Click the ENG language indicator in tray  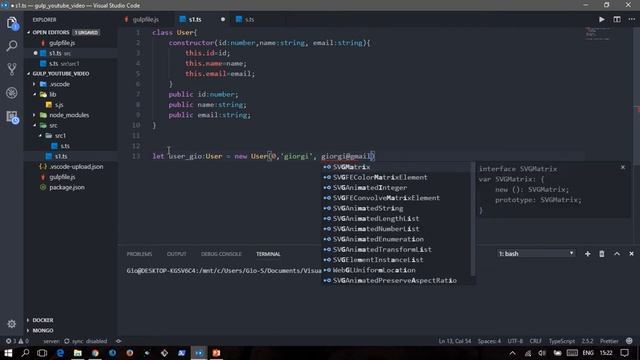pyautogui.click(x=588, y=353)
